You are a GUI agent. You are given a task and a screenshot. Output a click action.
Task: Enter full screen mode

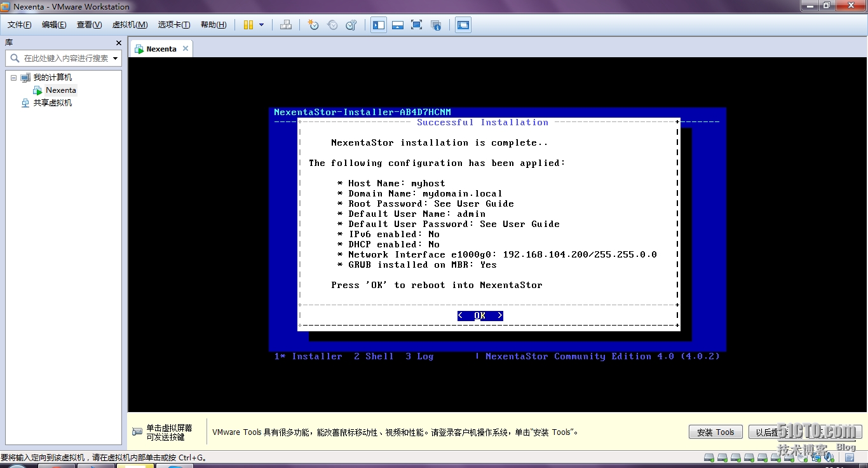417,25
